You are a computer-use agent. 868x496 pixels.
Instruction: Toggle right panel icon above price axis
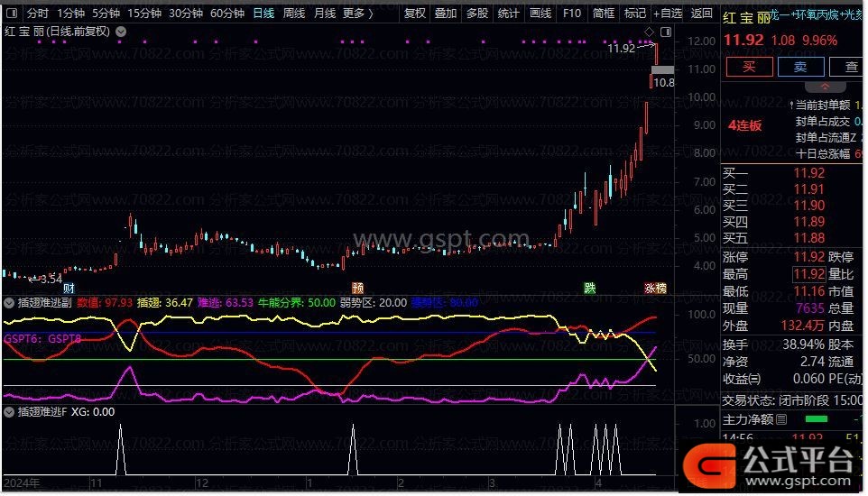pyautogui.click(x=666, y=32)
